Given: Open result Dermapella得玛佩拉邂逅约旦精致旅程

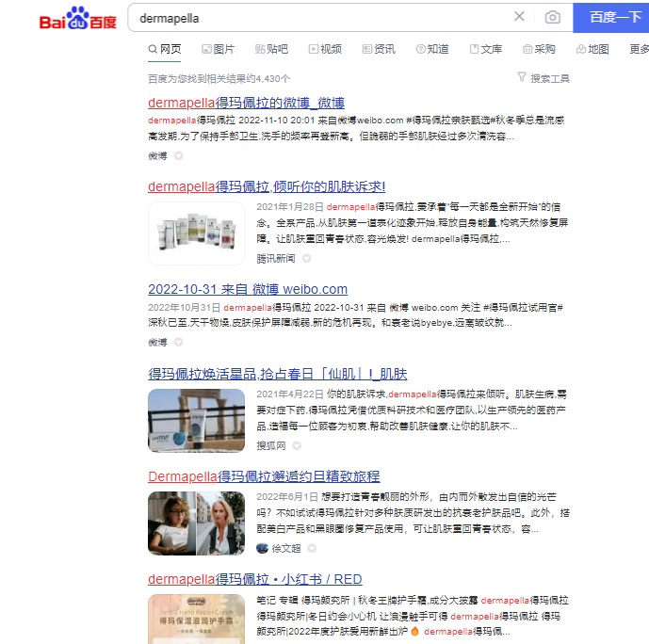Looking at the screenshot, I should click(264, 476).
